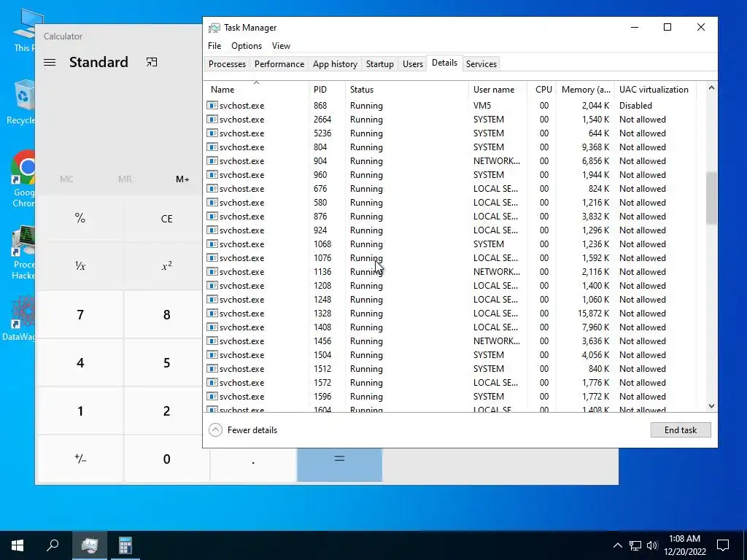747x560 pixels.
Task: Click Calculator decimal point button
Action: coord(253,464)
